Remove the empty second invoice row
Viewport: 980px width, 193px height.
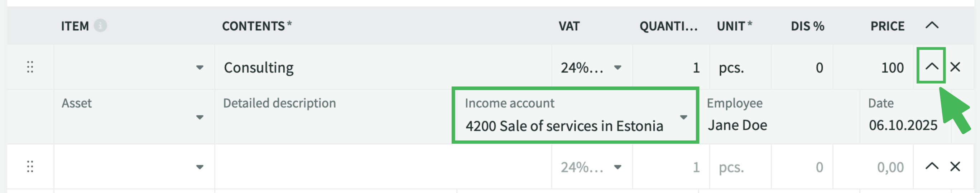(x=955, y=167)
